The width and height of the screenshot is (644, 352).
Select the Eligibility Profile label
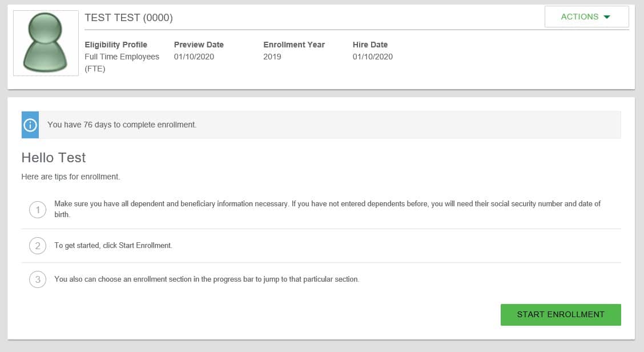116,45
